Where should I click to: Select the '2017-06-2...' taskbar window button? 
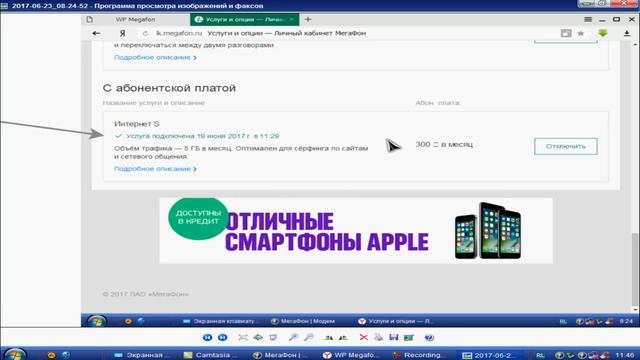coord(489,355)
